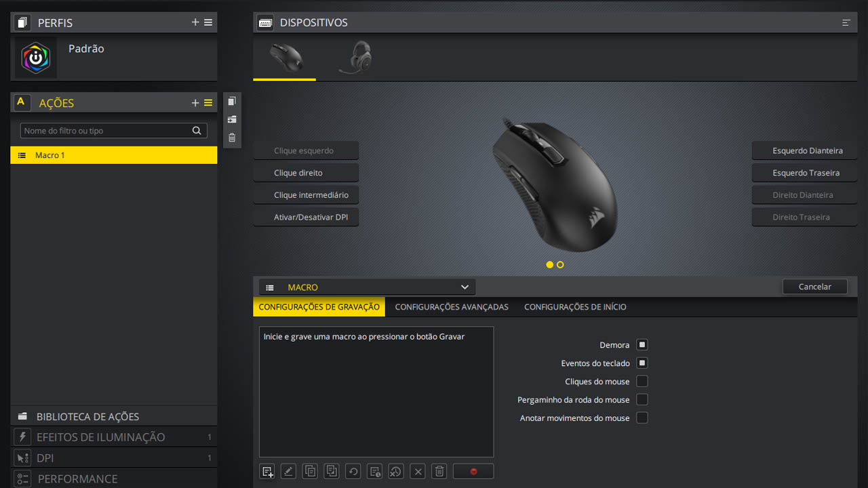Add a new action in Ações panel
868x488 pixels.
click(x=195, y=103)
